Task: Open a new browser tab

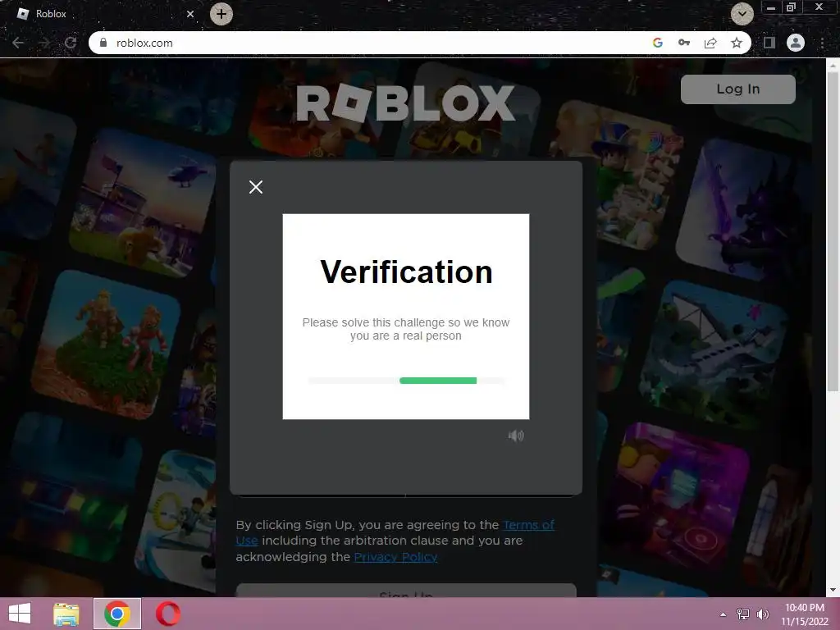Action: click(x=221, y=14)
